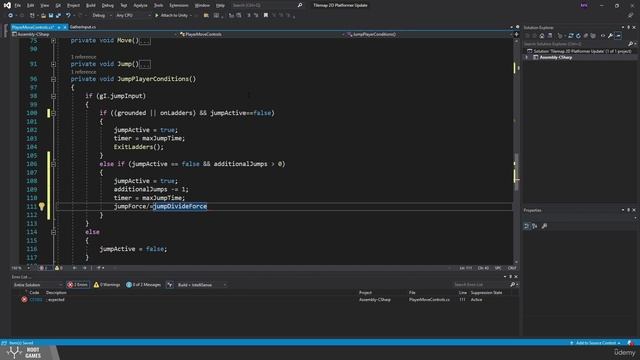This screenshot has width=640, height=360.
Task: Click the Switch Views icon in Solution Explorer
Action: pos(550,36)
